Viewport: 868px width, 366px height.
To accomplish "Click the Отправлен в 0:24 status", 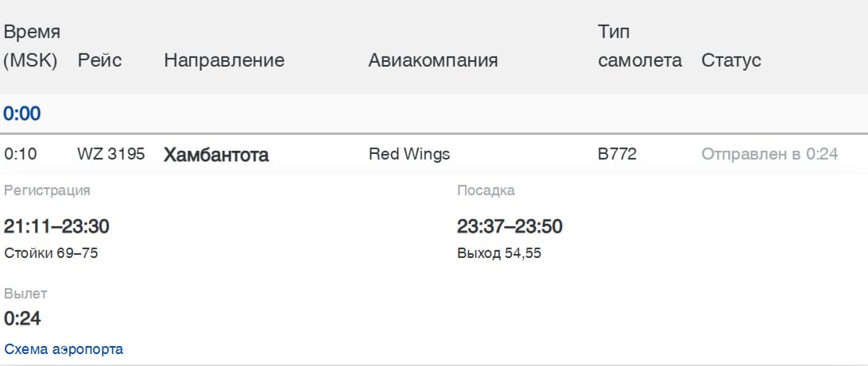I will tap(769, 154).
